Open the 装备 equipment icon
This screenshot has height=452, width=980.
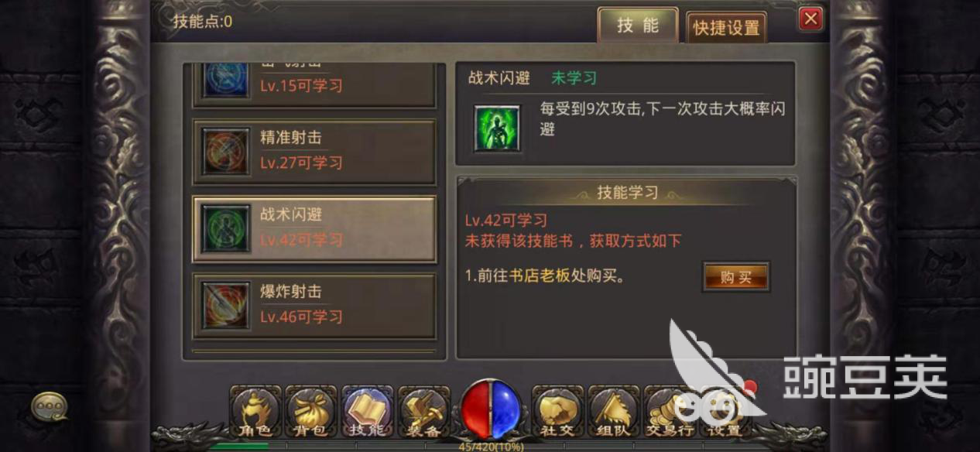pos(423,412)
